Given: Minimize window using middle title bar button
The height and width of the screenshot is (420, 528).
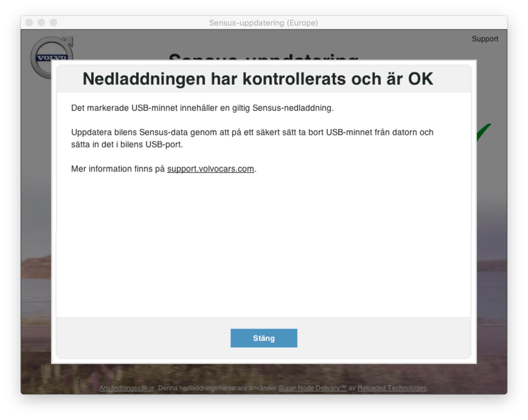Looking at the screenshot, I should (41, 23).
